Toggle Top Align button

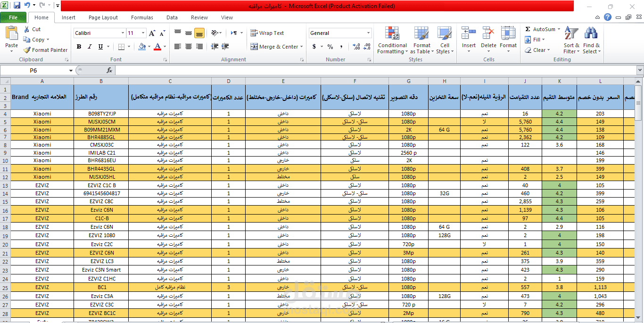tap(178, 33)
